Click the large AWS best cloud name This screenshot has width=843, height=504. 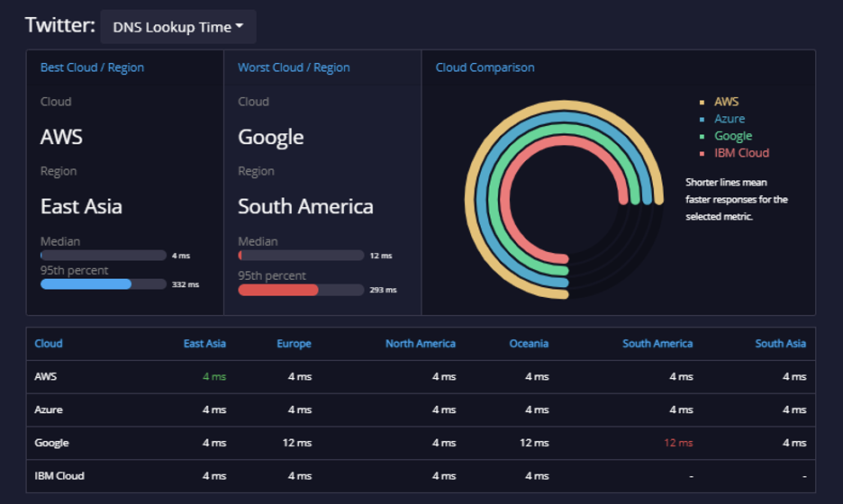61,137
